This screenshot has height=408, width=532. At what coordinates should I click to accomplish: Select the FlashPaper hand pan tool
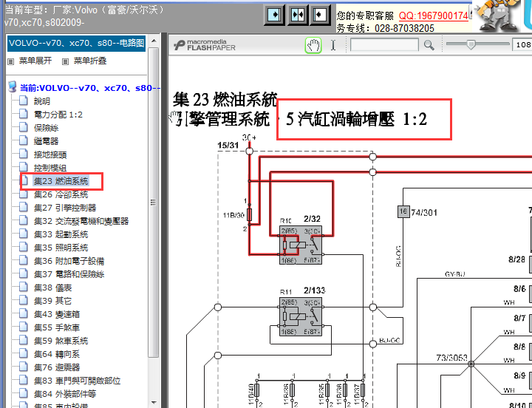pyautogui.click(x=313, y=45)
